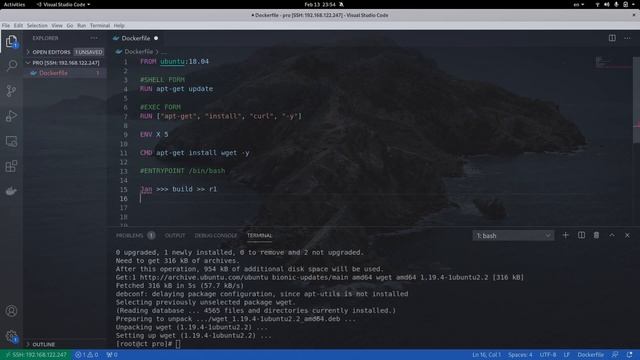Switch to the Terminal tab
The height and width of the screenshot is (360, 640).
[x=259, y=236]
